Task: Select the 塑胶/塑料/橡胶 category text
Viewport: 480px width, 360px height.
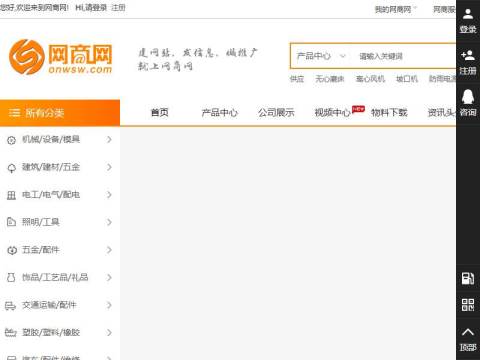Action: pos(51,332)
